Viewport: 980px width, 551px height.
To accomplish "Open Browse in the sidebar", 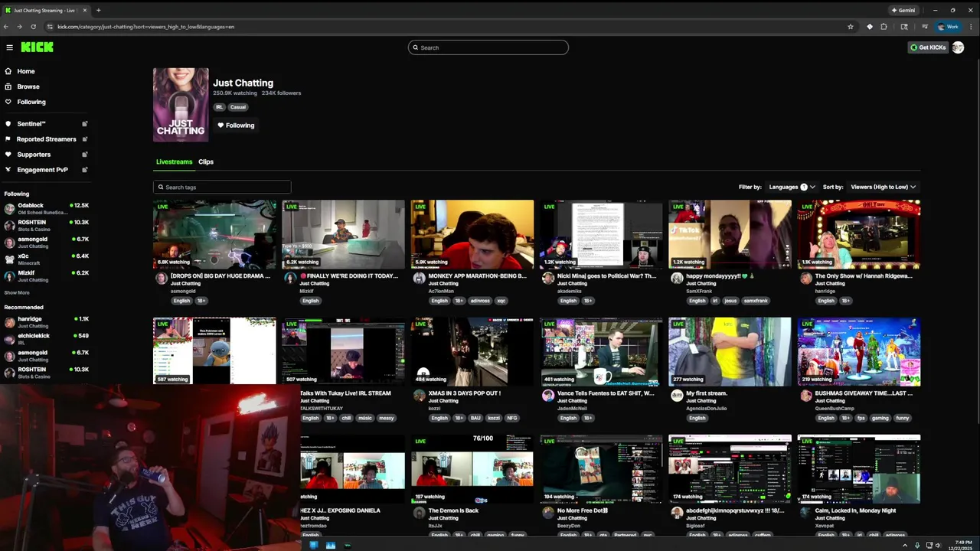I will point(28,86).
